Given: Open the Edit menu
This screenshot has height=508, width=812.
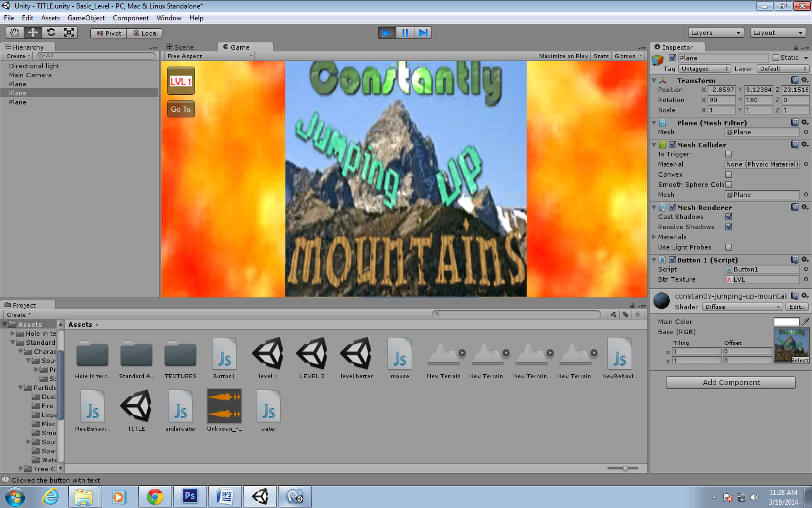Looking at the screenshot, I should (x=28, y=18).
